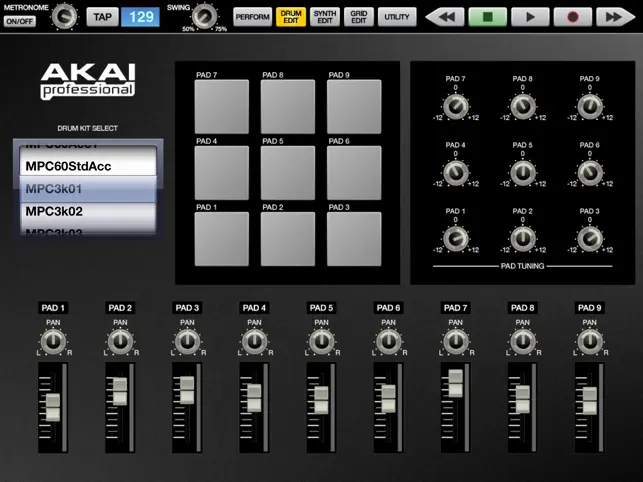Click the PAD 1 pan knob

(53, 342)
